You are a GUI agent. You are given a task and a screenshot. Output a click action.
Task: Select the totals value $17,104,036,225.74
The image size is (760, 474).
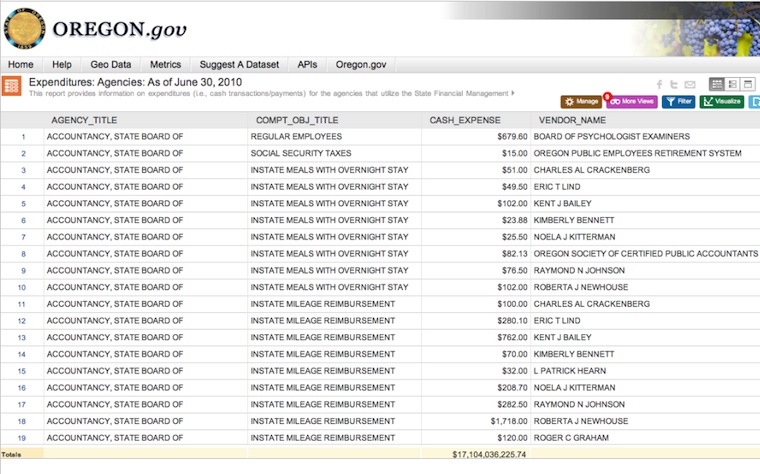(489, 454)
